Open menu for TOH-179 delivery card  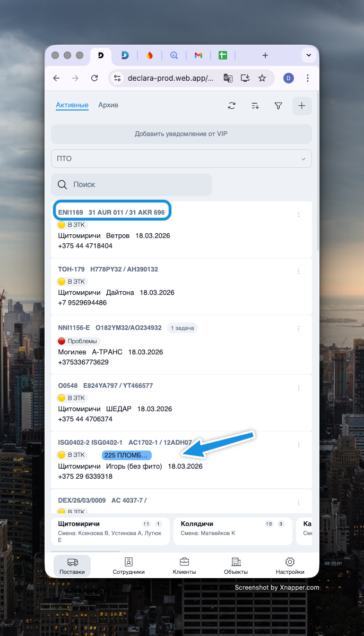pos(299,272)
